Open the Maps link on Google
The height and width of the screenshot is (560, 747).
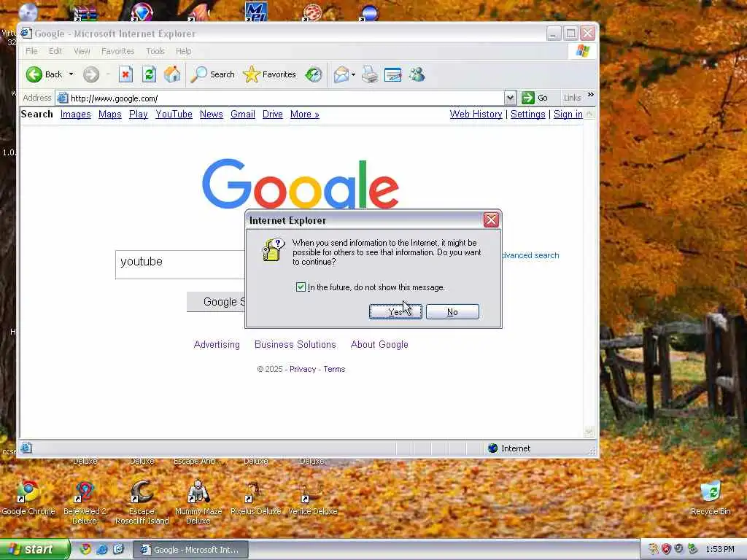tap(110, 114)
